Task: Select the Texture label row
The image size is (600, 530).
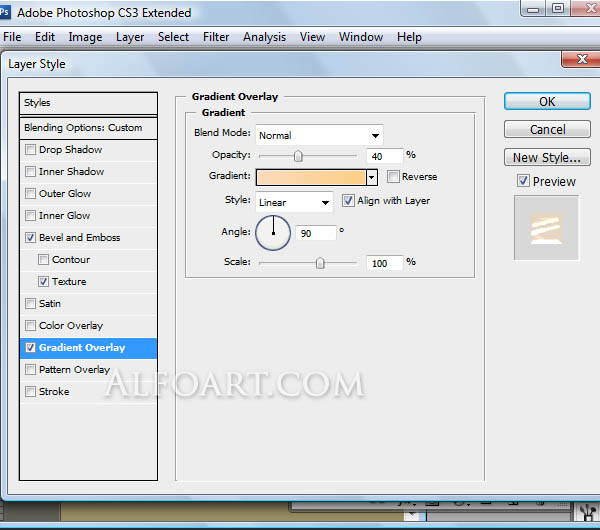Action: (69, 282)
